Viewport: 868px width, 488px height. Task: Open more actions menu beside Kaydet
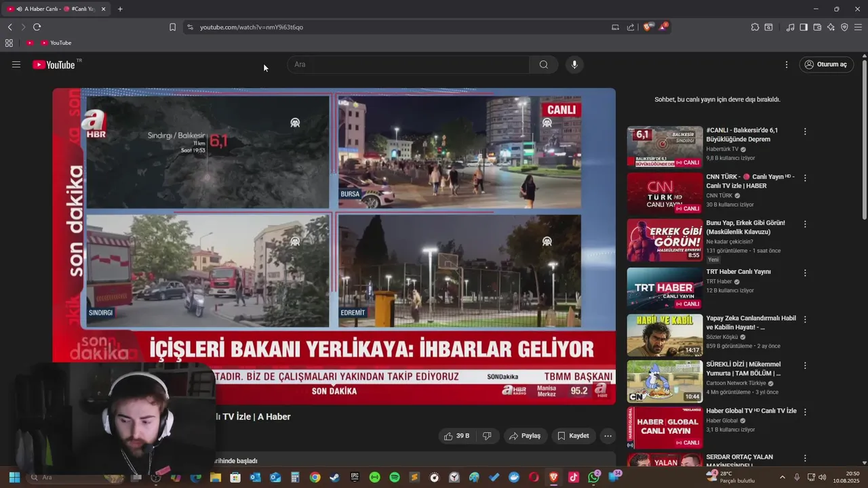[x=608, y=436]
